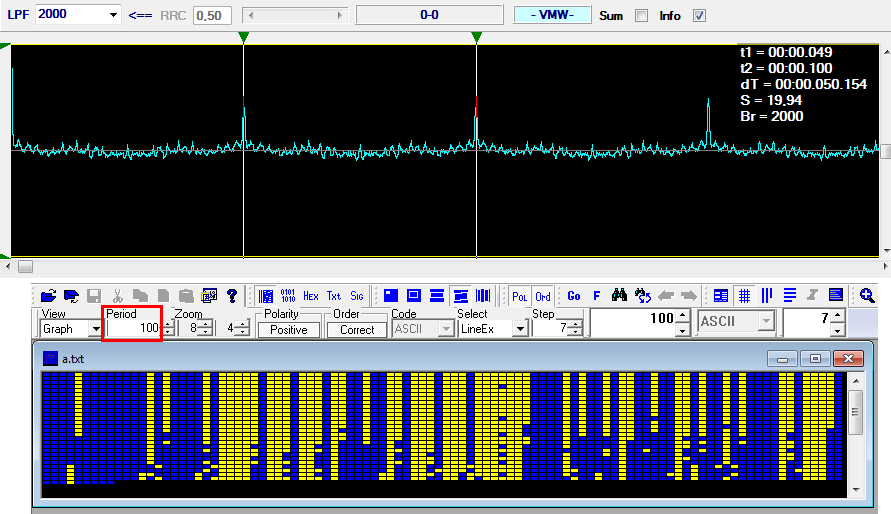Click the gray left arrow icon

pyautogui.click(x=665, y=296)
